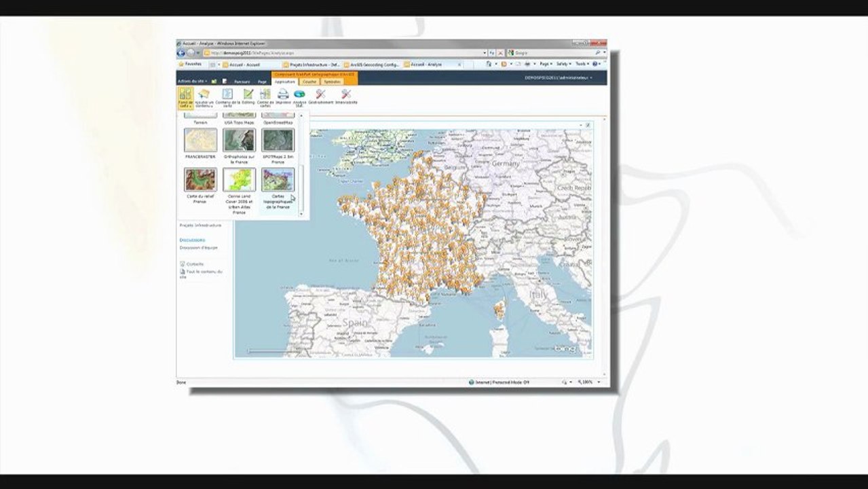Click the Imprimer printer icon in the ribbon
The image size is (868, 489).
tap(283, 96)
